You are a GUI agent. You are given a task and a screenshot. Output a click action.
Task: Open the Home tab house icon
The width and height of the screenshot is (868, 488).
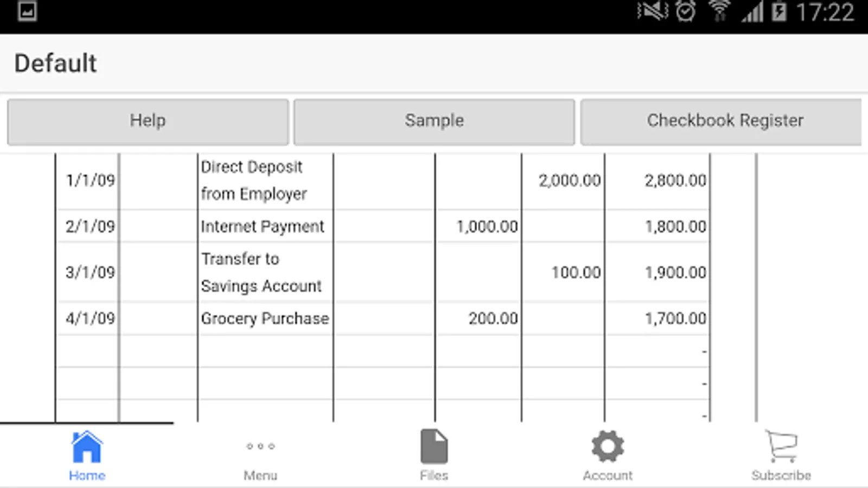click(87, 447)
